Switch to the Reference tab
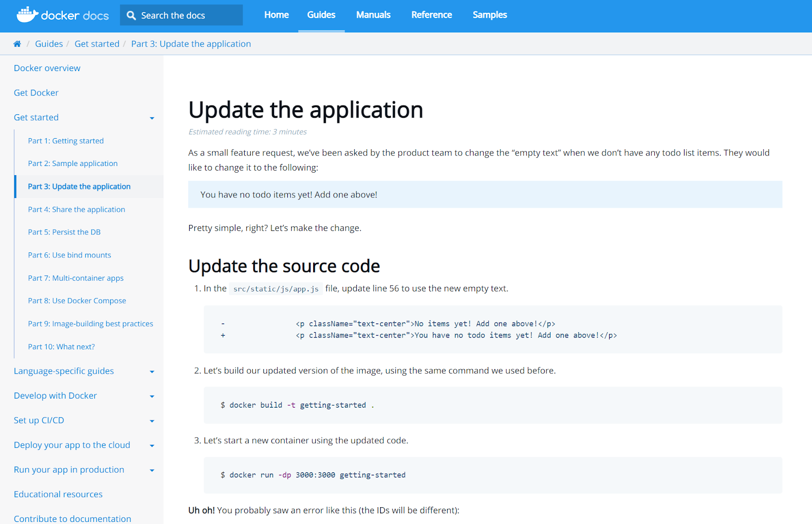The width and height of the screenshot is (812, 524). pyautogui.click(x=431, y=15)
